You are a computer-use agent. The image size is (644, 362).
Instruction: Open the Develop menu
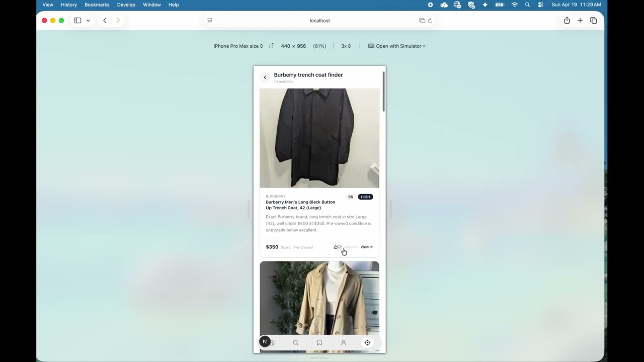pos(126,5)
